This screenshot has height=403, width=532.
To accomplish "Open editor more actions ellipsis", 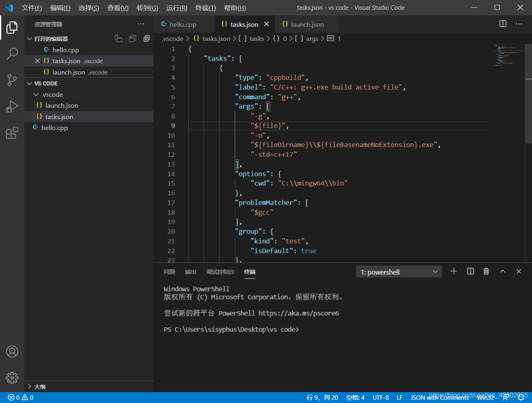I will click(x=519, y=24).
